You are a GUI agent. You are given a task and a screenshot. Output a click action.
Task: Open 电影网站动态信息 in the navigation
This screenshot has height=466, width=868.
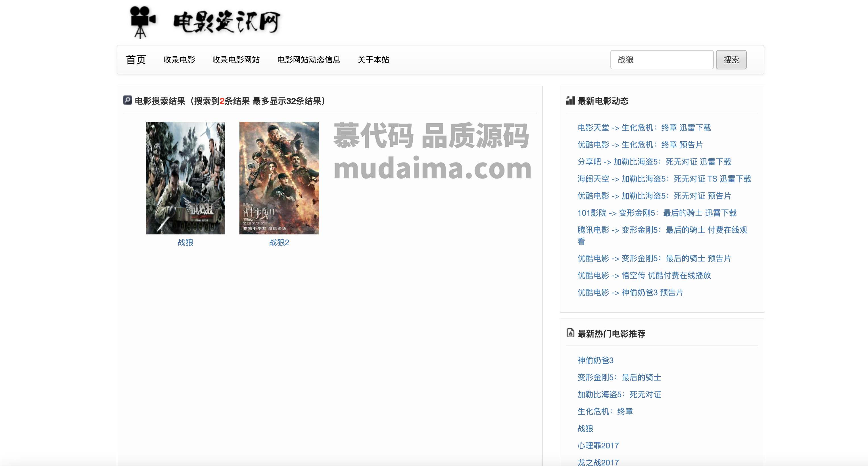coord(309,60)
